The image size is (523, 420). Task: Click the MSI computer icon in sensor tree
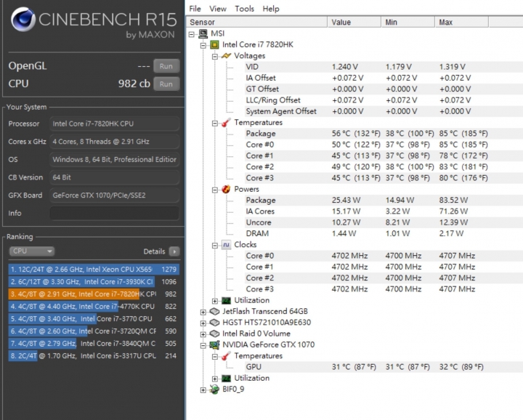[203, 33]
